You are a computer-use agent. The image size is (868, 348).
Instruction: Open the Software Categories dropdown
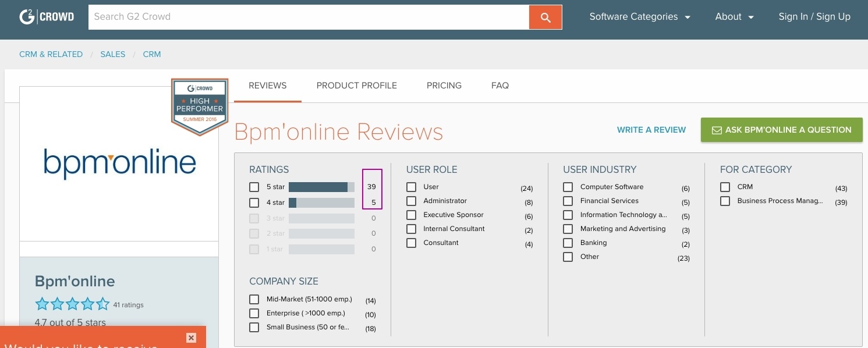pos(640,17)
